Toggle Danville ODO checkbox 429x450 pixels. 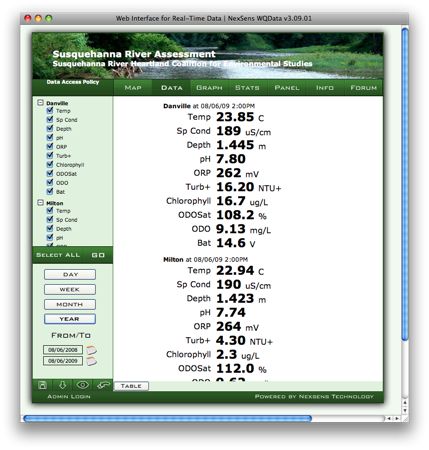coord(50,182)
